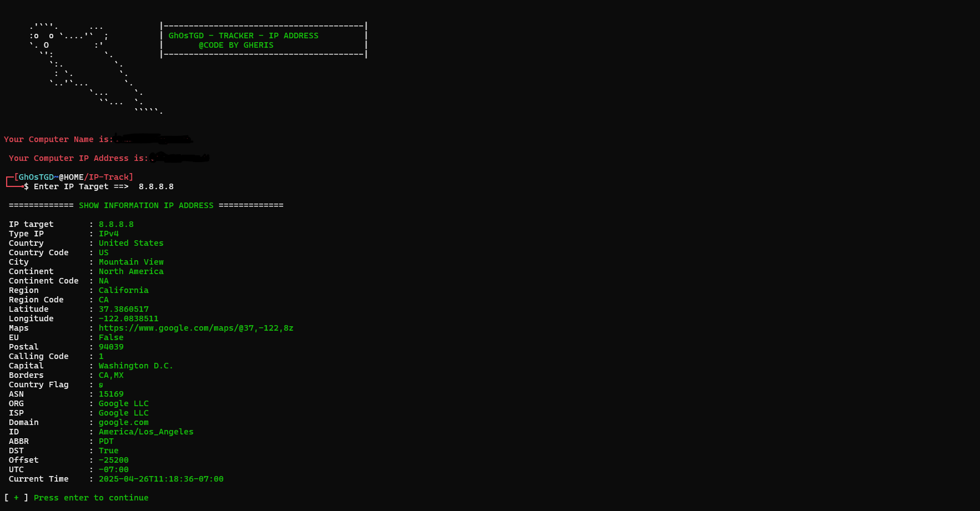
Task: Select the 'PDT' abbreviation value
Action: [106, 441]
